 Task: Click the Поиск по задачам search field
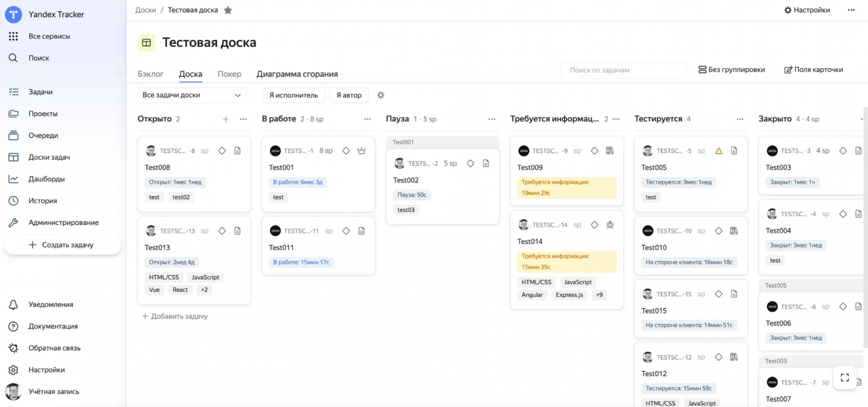click(x=623, y=70)
